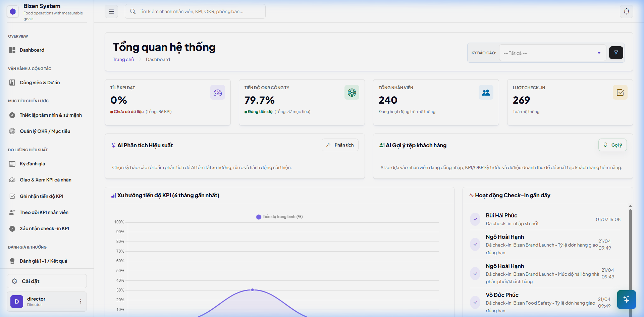This screenshot has width=644, height=317.
Task: Expand the Kỳ báo cáo dropdown
Action: tap(552, 53)
